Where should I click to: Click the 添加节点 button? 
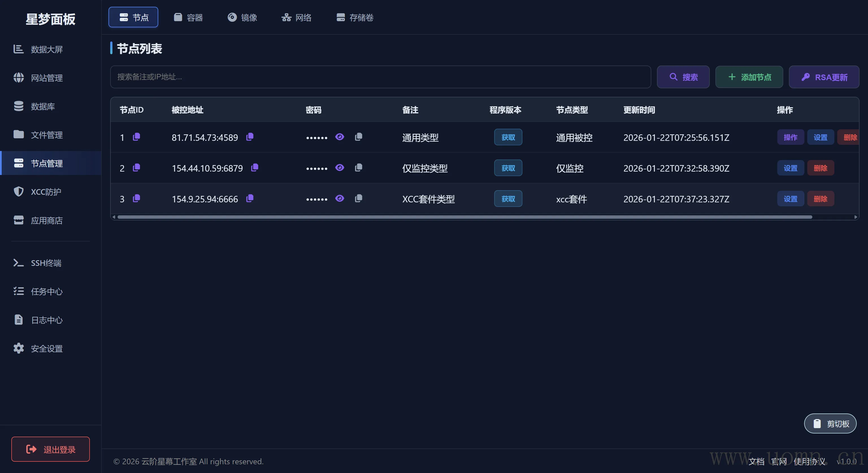click(749, 77)
